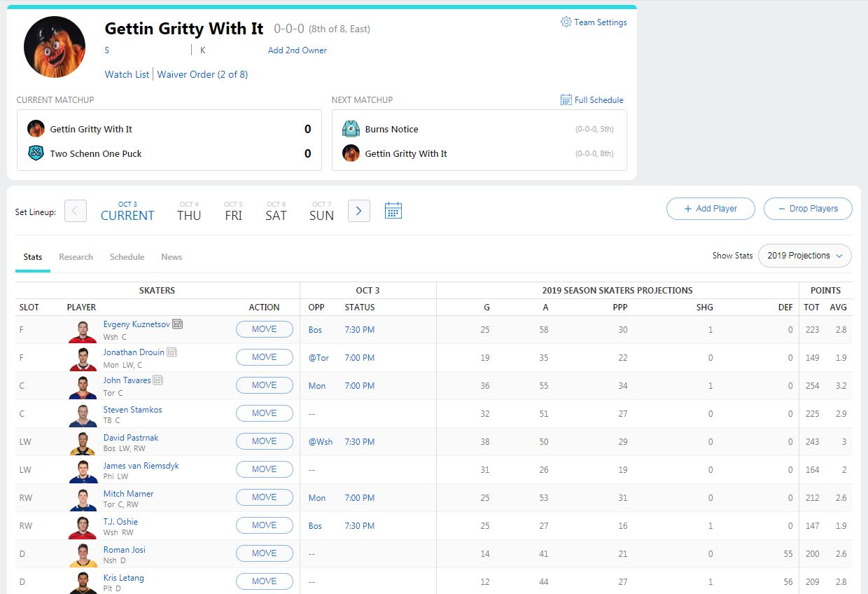The image size is (868, 594).
Task: Open the Watch List link
Action: click(126, 74)
